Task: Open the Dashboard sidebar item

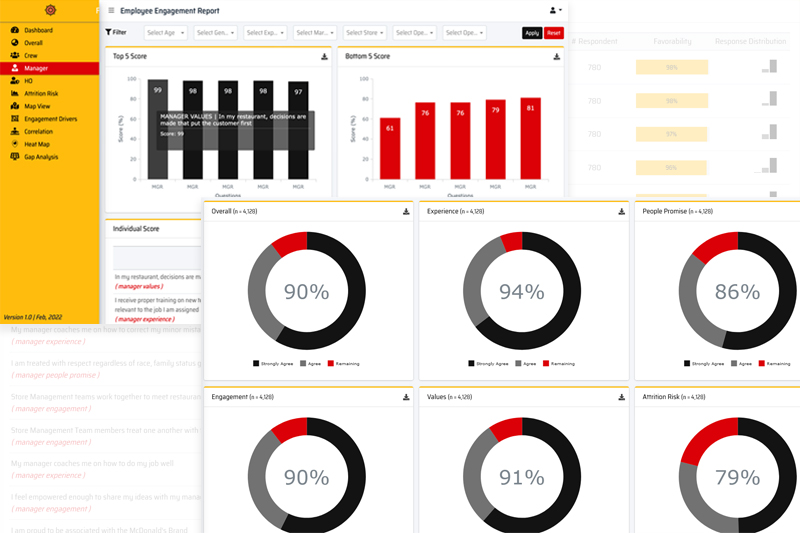Action: (49, 30)
